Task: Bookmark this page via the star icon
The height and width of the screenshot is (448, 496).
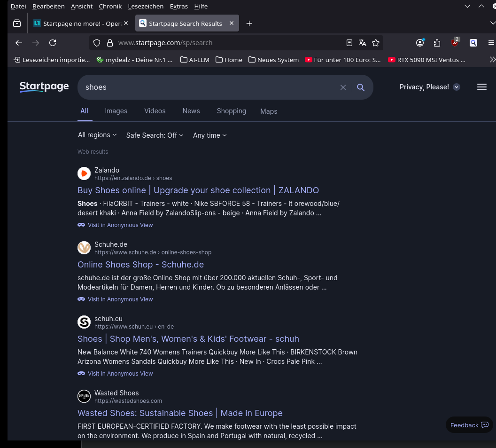Action: pos(376,43)
